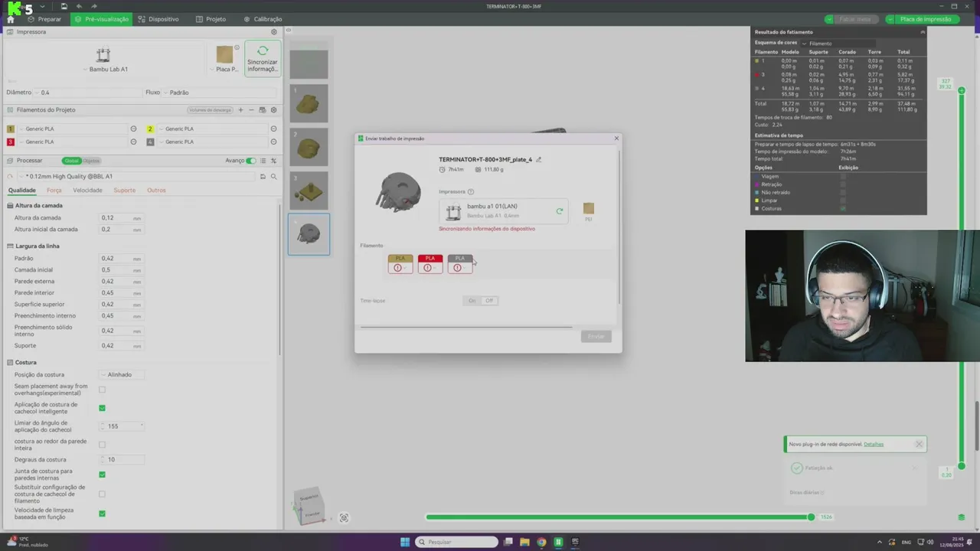Open help icon next to Impressora in dialog
Viewport: 980px width, 551px height.
tap(470, 191)
